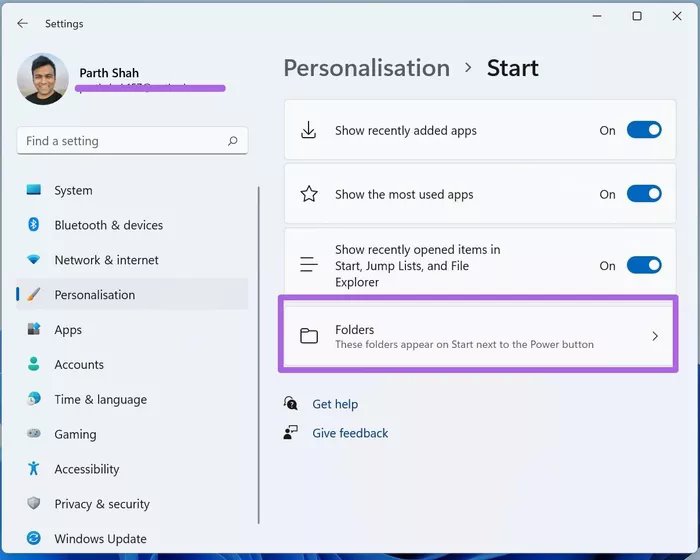Click the list icon for recently opened items
700x560 pixels.
(308, 264)
